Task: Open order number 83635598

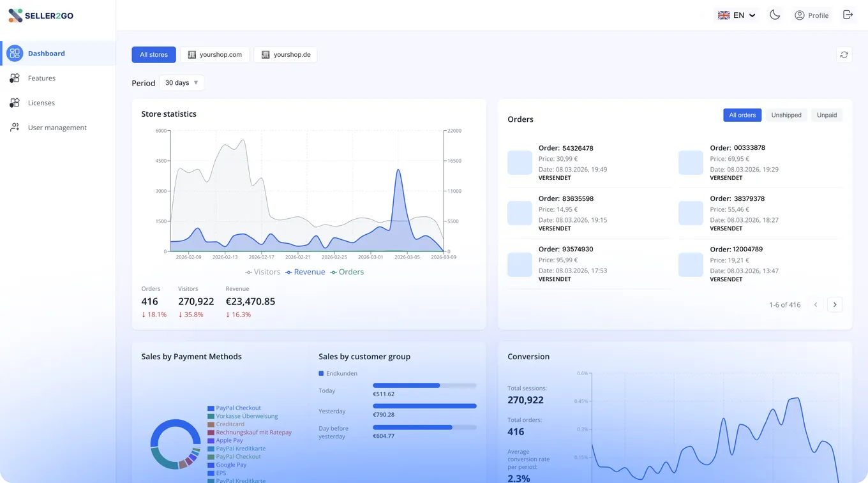Action: (566, 198)
